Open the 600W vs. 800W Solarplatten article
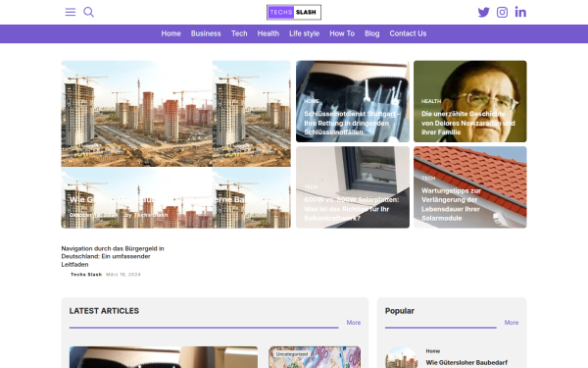This screenshot has width=588, height=368. pyautogui.click(x=353, y=187)
